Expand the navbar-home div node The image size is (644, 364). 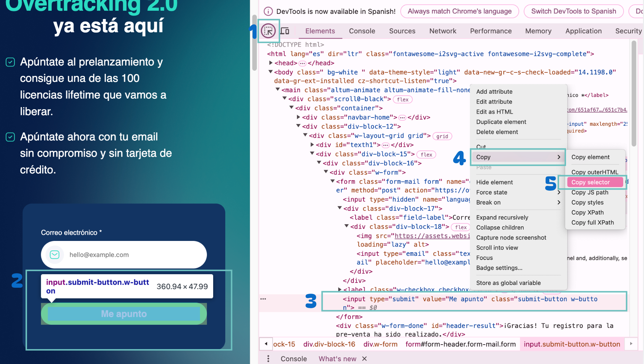299,117
